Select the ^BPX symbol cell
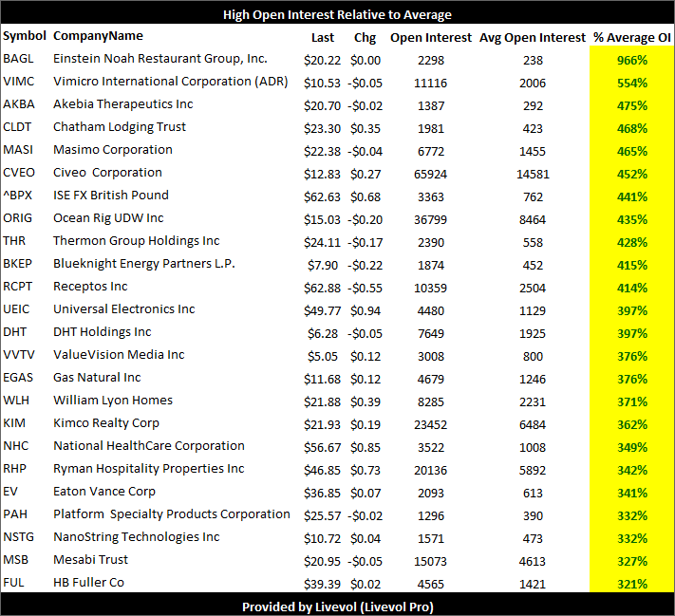The image size is (675, 616). point(18,196)
